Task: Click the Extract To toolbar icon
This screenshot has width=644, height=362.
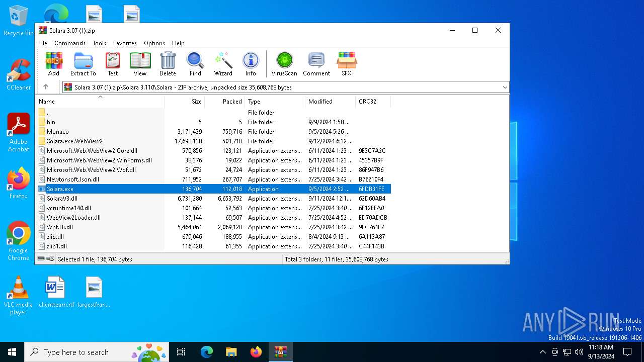Action: tap(83, 64)
